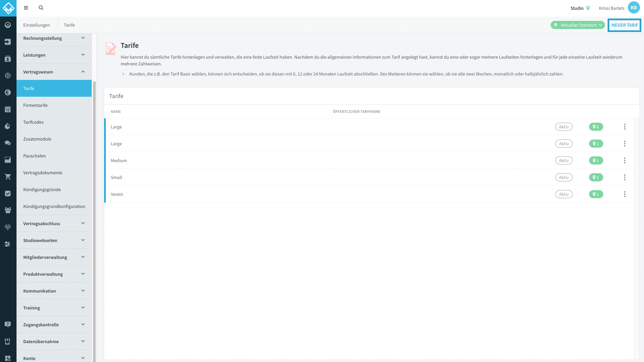Click the location badge showing 6
The height and width of the screenshot is (362, 644).
pyautogui.click(x=596, y=127)
